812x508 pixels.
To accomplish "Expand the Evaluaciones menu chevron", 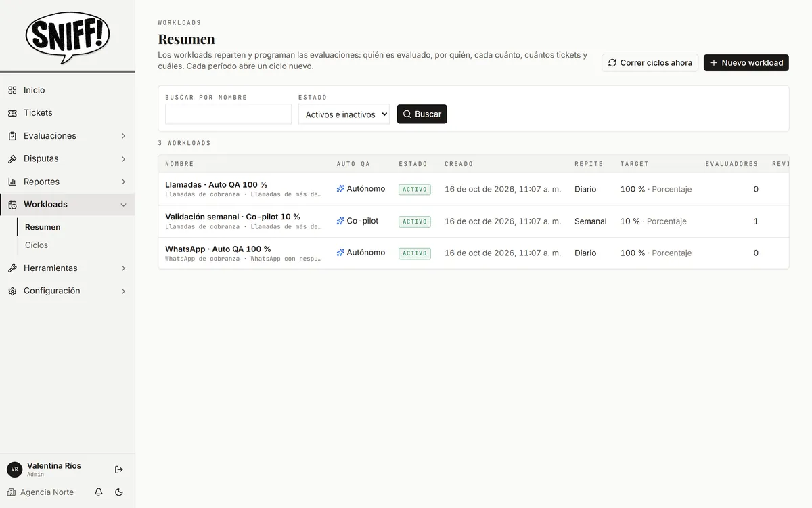I will [x=123, y=136].
